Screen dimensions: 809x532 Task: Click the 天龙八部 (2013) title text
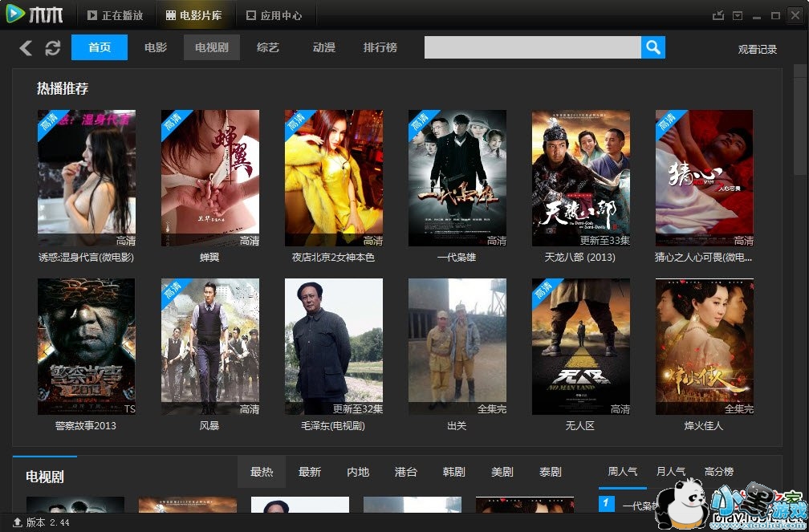tap(580, 257)
